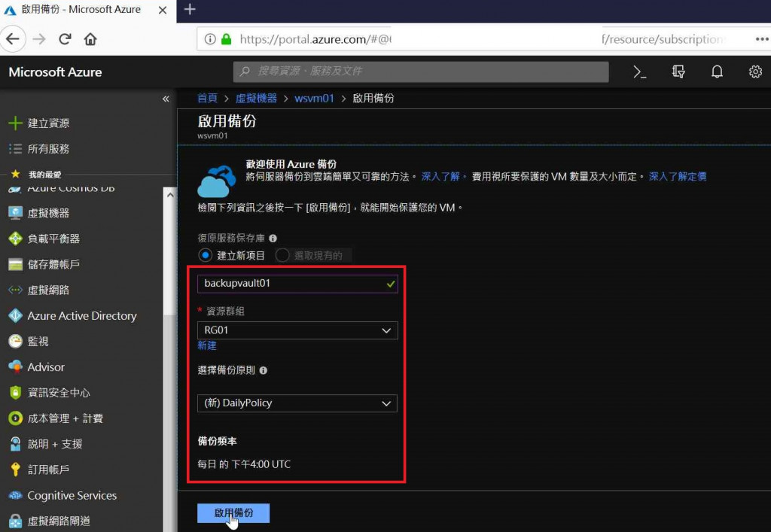Screen dimensions: 771x532
Task: Go to 首頁 in the breadcrumb
Action: click(207, 99)
